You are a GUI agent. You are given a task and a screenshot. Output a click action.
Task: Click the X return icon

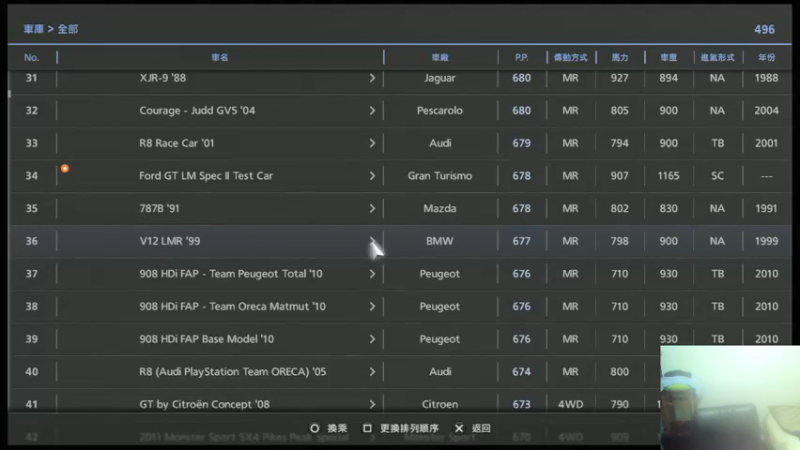point(459,429)
